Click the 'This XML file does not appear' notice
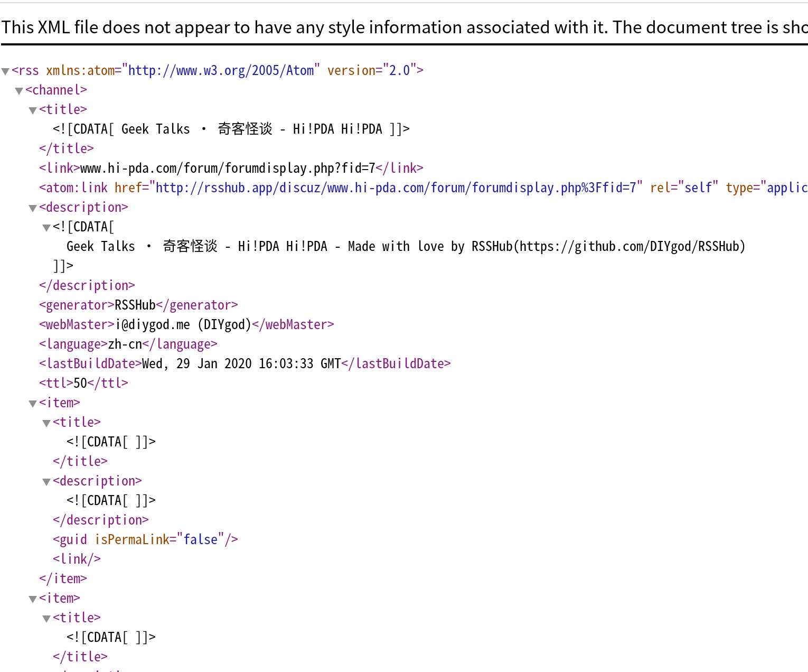The width and height of the screenshot is (808, 672). pos(404,27)
